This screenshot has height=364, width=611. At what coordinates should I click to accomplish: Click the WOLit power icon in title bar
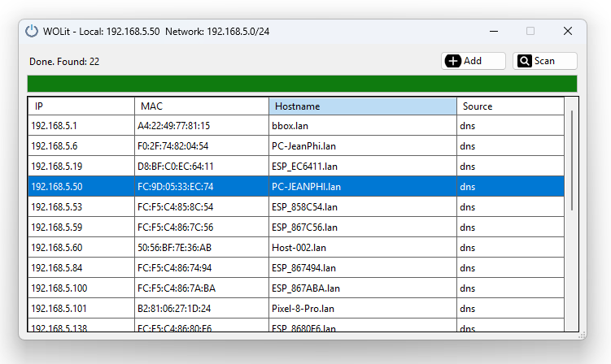[x=32, y=31]
